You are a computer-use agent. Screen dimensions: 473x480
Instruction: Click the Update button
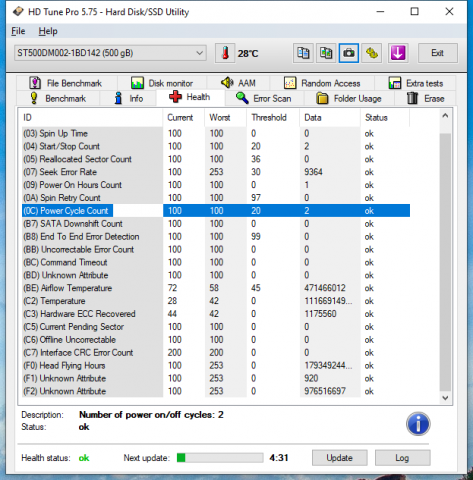click(340, 458)
